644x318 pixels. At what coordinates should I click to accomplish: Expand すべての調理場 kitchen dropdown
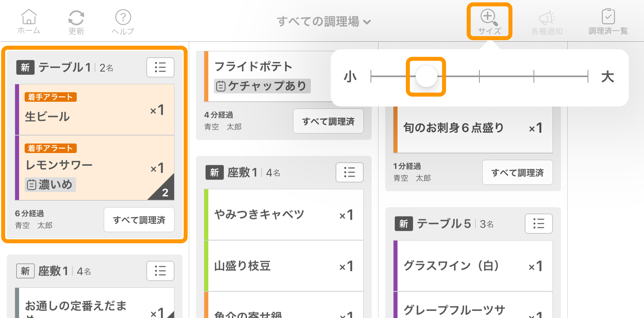(x=324, y=21)
